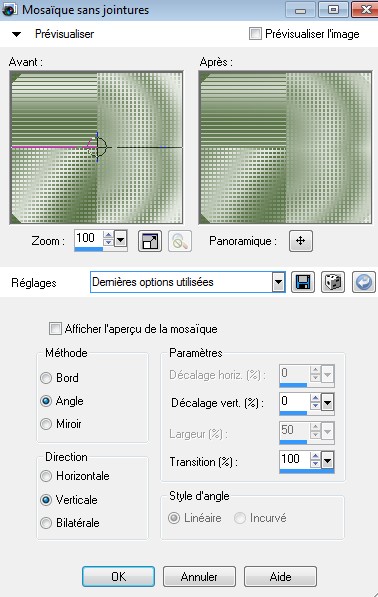The height and width of the screenshot is (597, 378).
Task: Click the greyed magnifier zoom icon
Action: (x=180, y=241)
